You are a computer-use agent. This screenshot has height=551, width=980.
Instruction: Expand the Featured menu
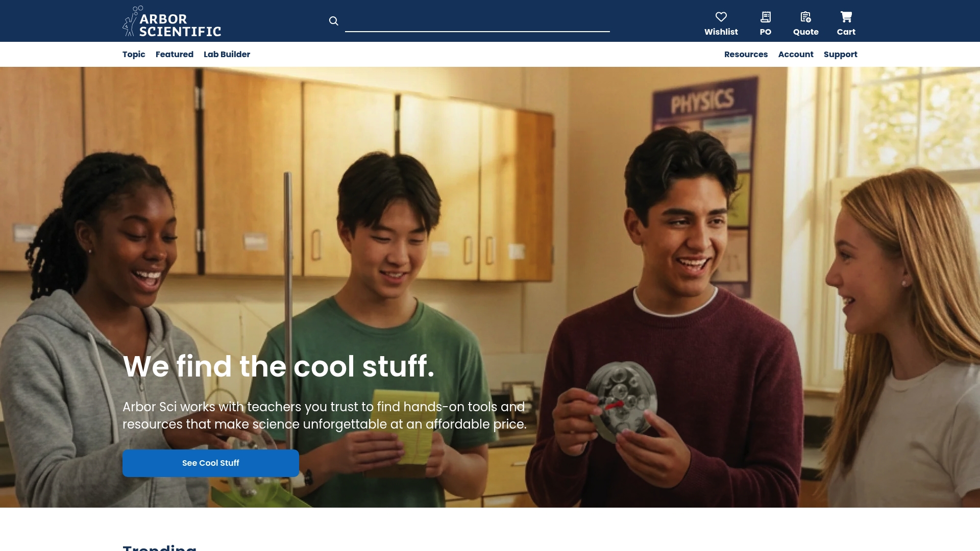175,54
